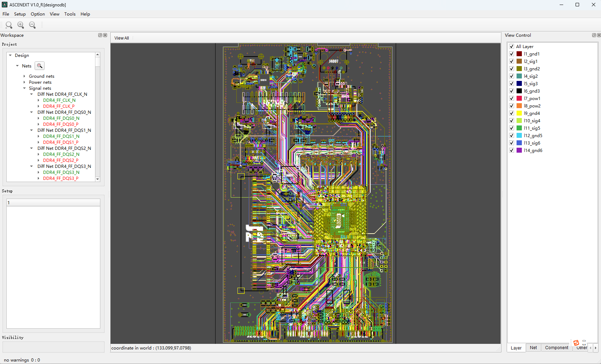
Task: Click the net search icon beside Nets
Action: tap(40, 66)
